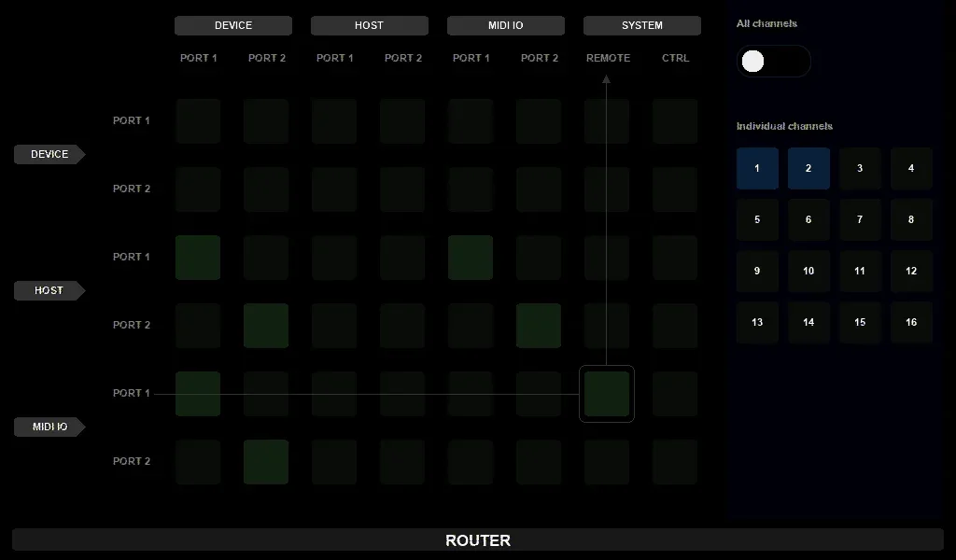The image size is (956, 560).
Task: Enable individual channel 10
Action: (x=808, y=271)
